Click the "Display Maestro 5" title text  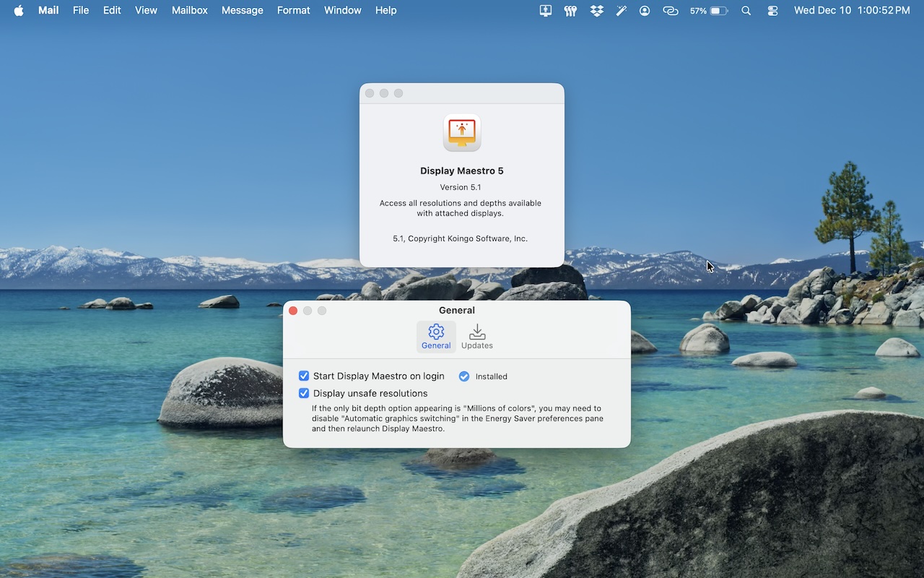pyautogui.click(x=462, y=171)
